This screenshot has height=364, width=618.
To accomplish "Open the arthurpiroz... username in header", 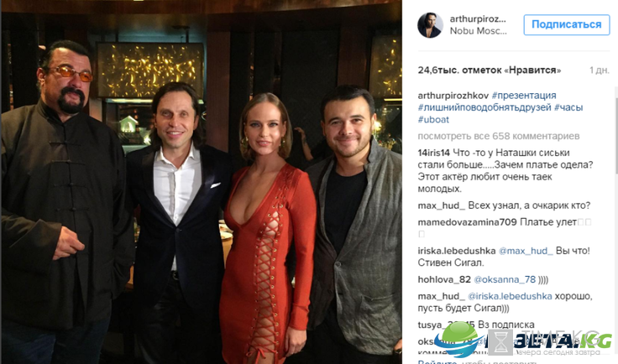I will [x=478, y=19].
